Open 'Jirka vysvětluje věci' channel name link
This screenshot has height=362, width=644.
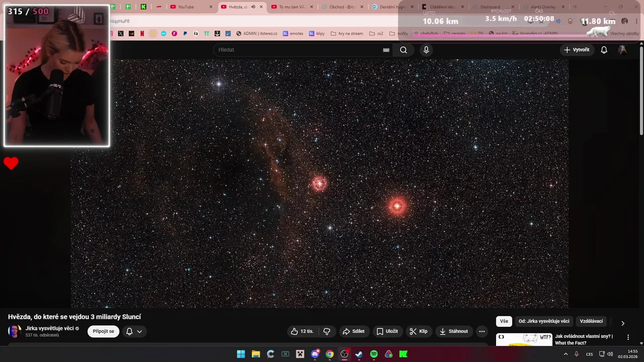pos(49,328)
